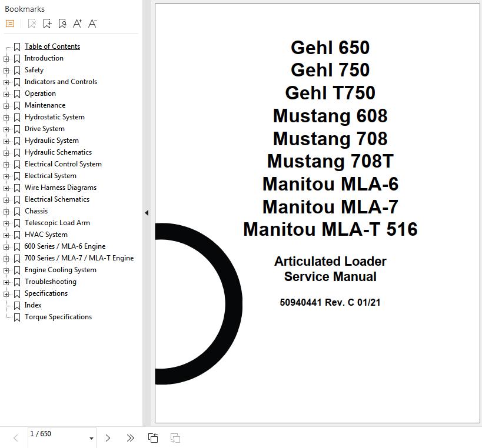This screenshot has width=482, height=448.
Task: Click the bookmark options menu icon
Action: point(10,24)
